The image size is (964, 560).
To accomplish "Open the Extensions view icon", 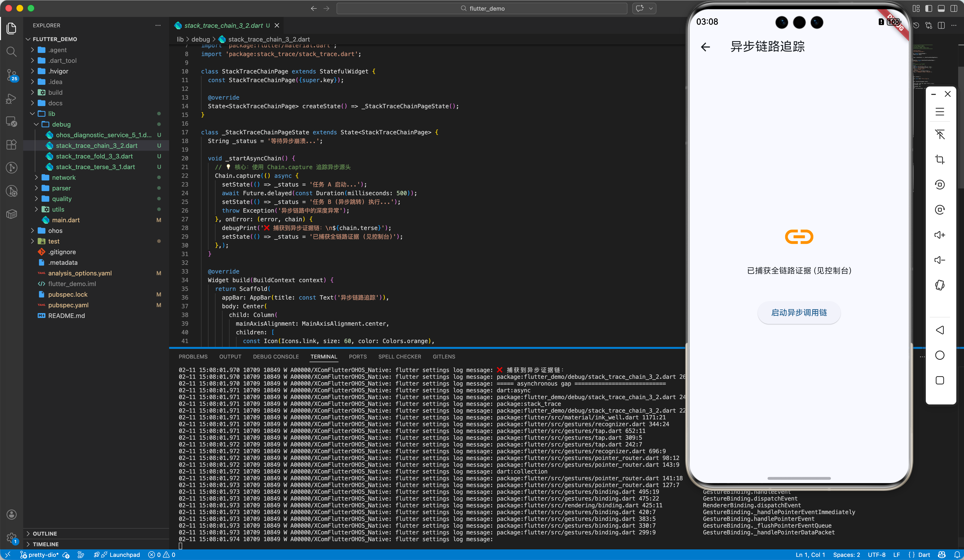I will (x=12, y=144).
